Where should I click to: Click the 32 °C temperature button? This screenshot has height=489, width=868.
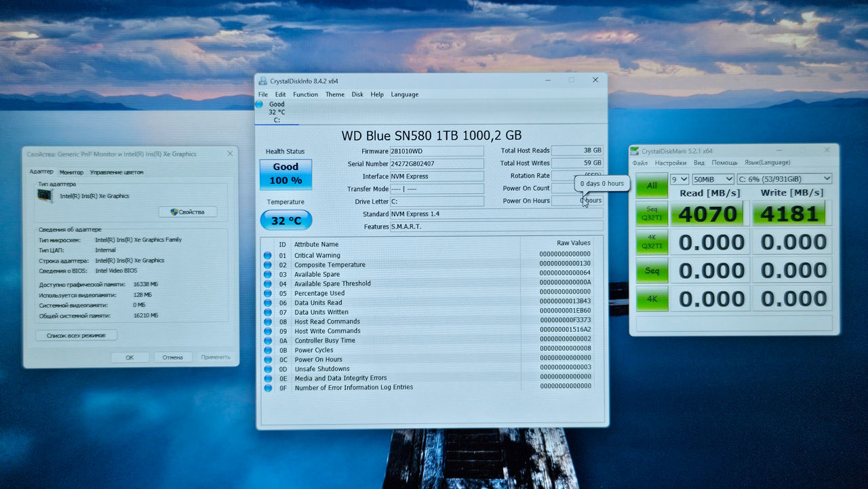coord(286,220)
